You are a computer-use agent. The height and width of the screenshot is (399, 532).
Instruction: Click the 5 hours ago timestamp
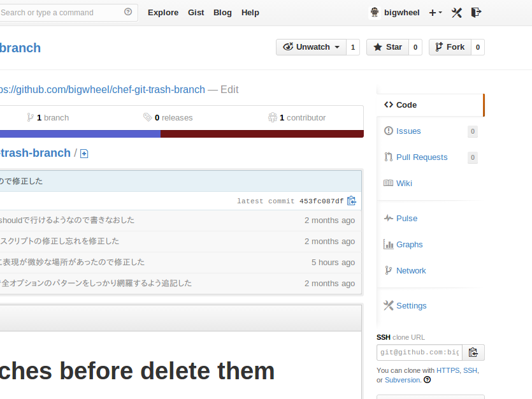coord(333,262)
